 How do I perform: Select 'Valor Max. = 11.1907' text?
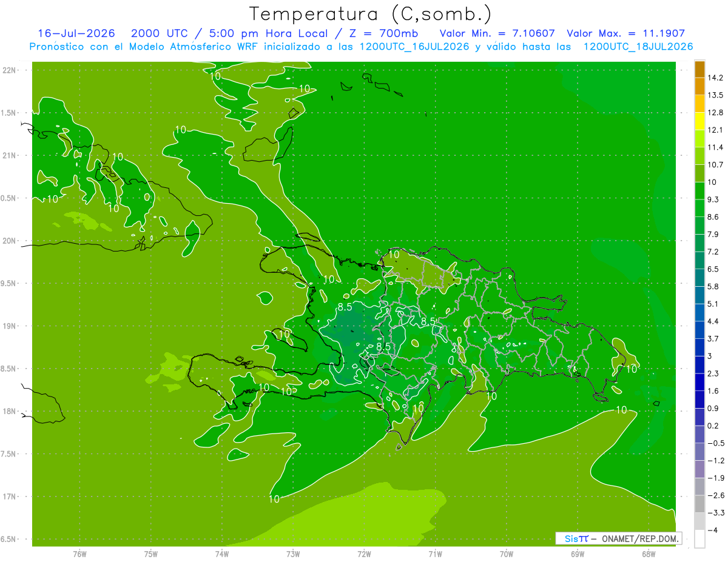click(625, 33)
